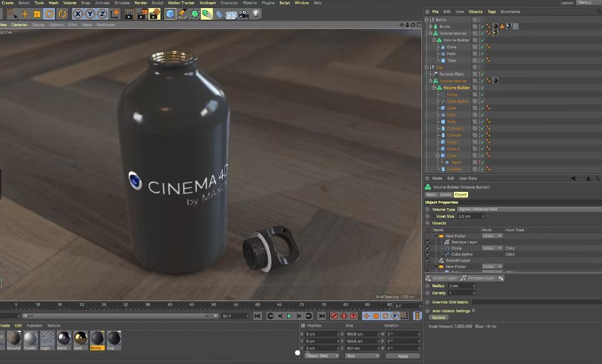Enable the Auto Update Settings checkbox
The height and width of the screenshot is (364, 602).
click(x=473, y=310)
